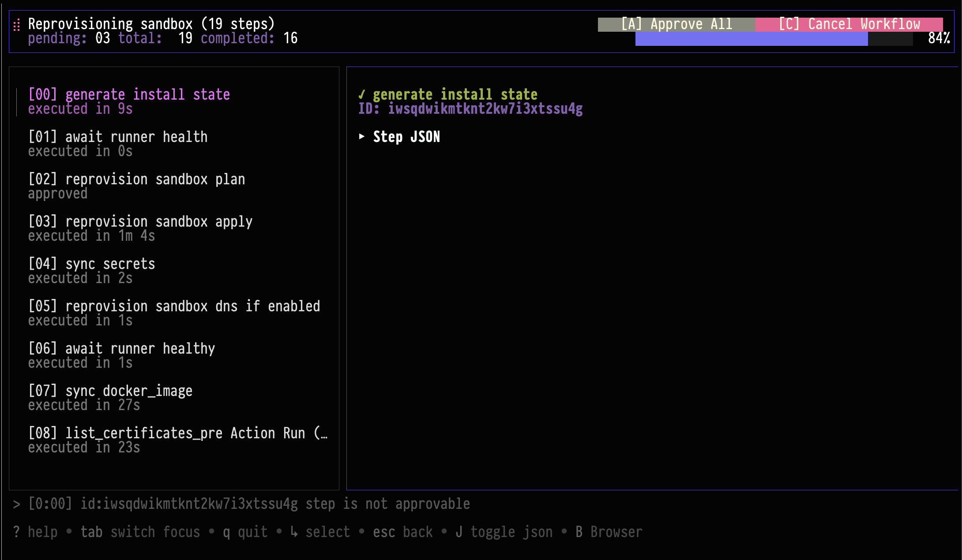Click the status message prompt line
Viewport: 962px width, 560px height.
coord(241,504)
